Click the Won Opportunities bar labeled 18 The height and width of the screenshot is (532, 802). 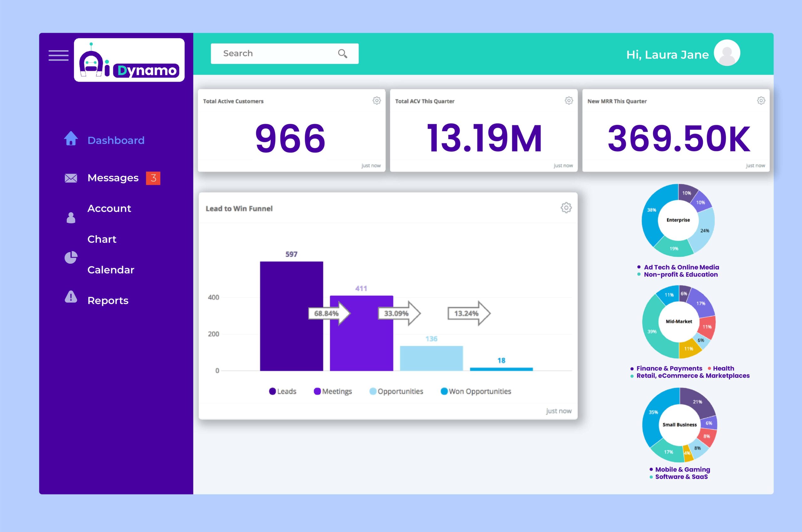coord(501,369)
